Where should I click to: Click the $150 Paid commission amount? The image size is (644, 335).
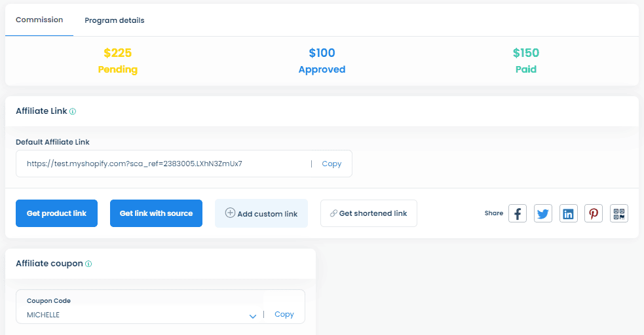click(525, 53)
